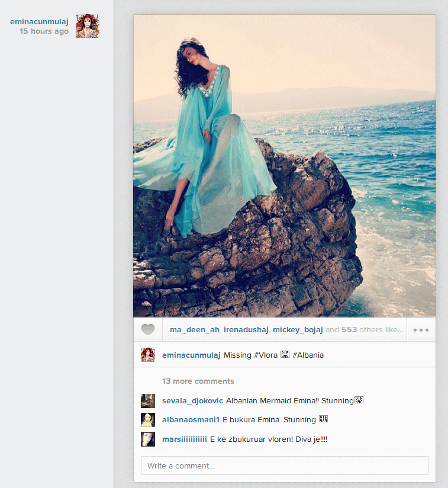Open the eminacunmulaj profile link in sidebar
The width and height of the screenshot is (448, 488).
[x=39, y=22]
